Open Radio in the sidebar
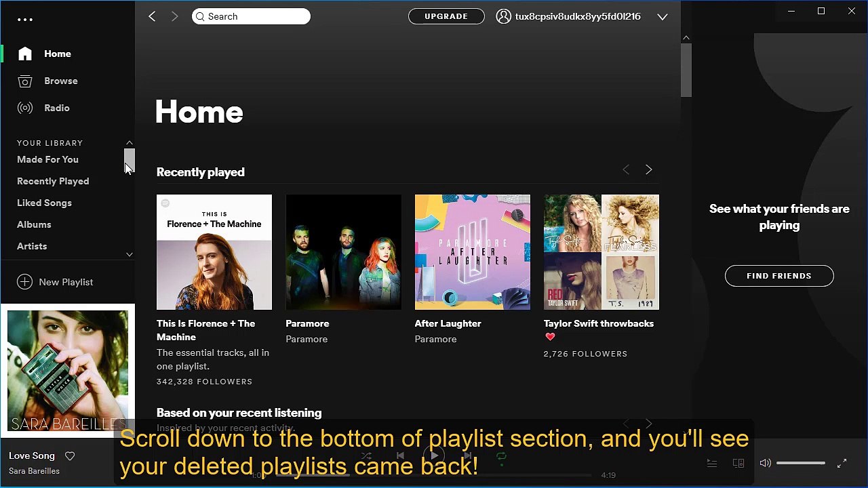The height and width of the screenshot is (488, 868). point(57,108)
